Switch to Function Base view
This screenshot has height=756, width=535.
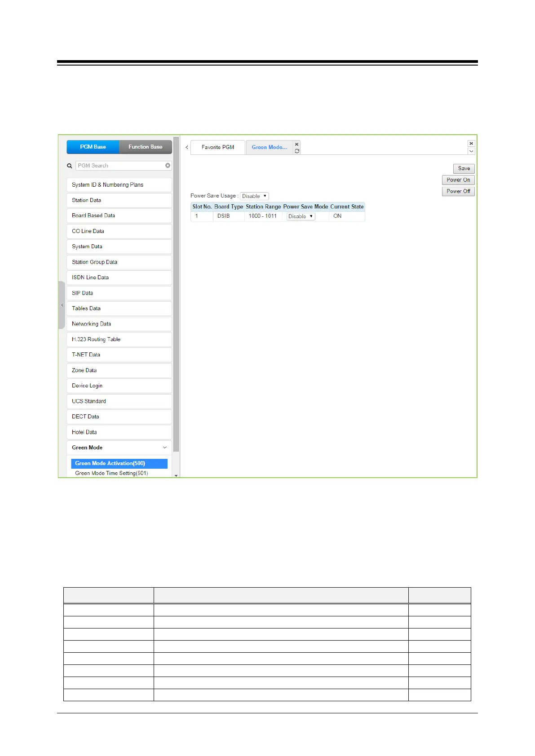146,147
